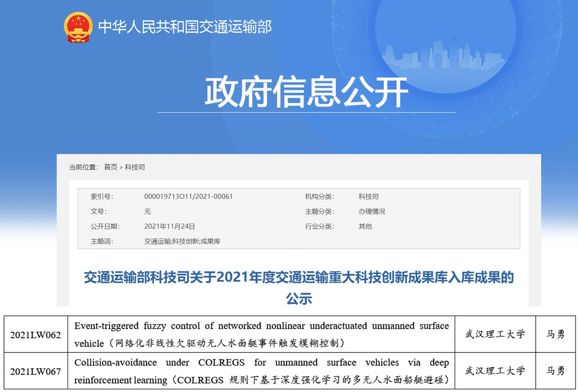Select the index number 000019713O11/2021-00061
Viewport: 578px width, 392px height.
click(x=188, y=197)
